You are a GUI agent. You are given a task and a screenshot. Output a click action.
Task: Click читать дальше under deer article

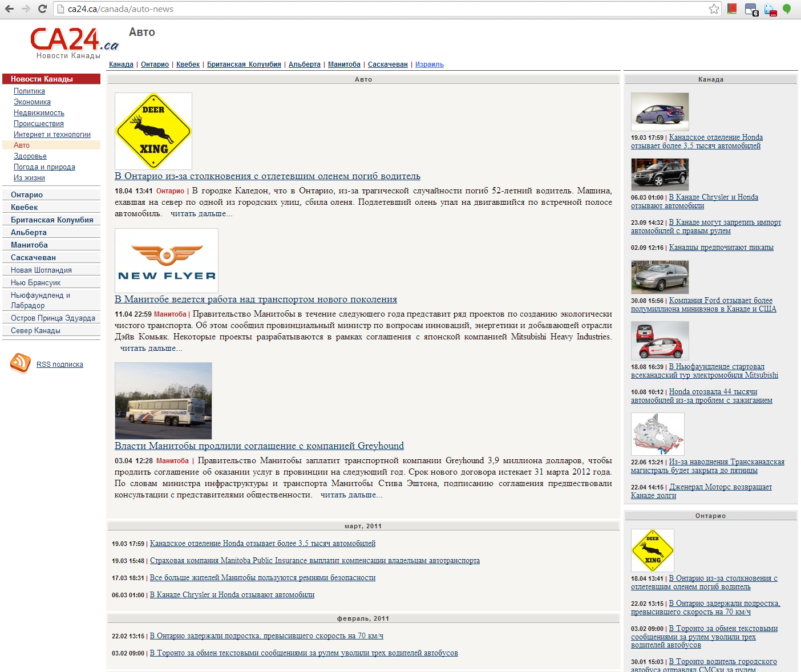201,214
